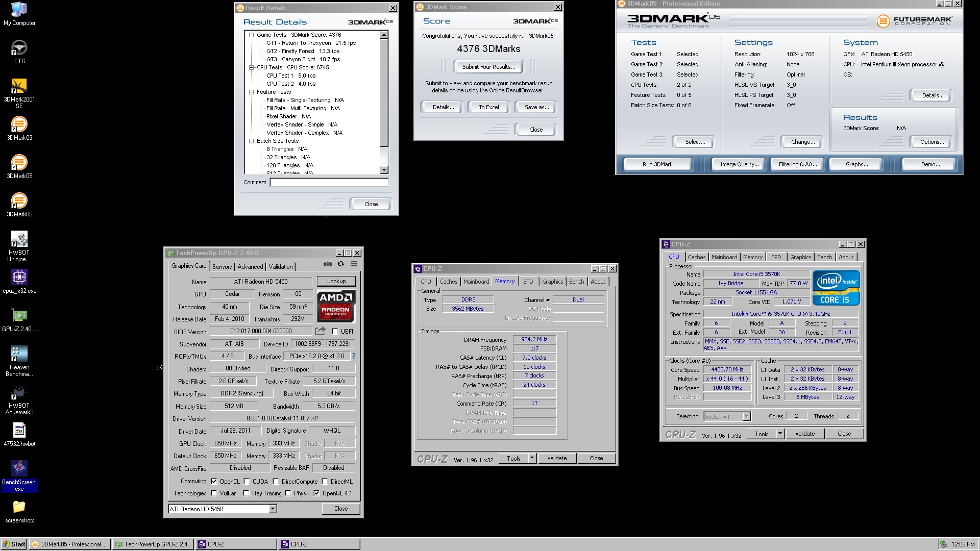Toggle the DirectCompute checkbox
Screen dimensions: 980x551
pyautogui.click(x=276, y=481)
